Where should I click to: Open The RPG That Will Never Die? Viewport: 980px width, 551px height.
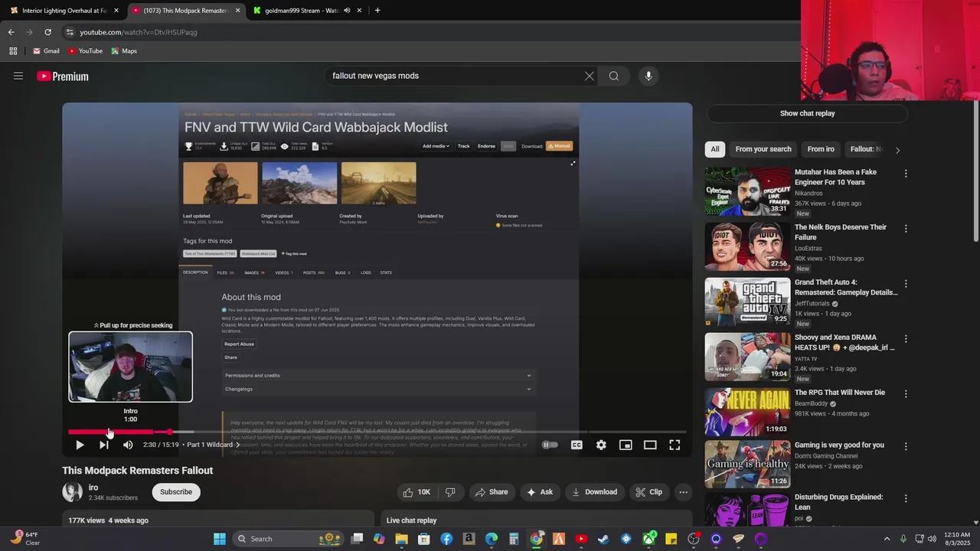click(x=840, y=393)
